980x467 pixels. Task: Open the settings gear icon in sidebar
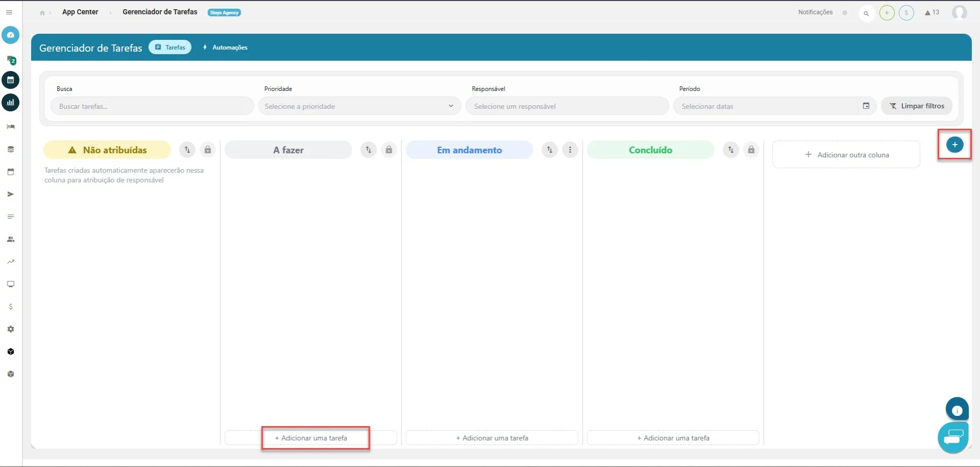[11, 329]
